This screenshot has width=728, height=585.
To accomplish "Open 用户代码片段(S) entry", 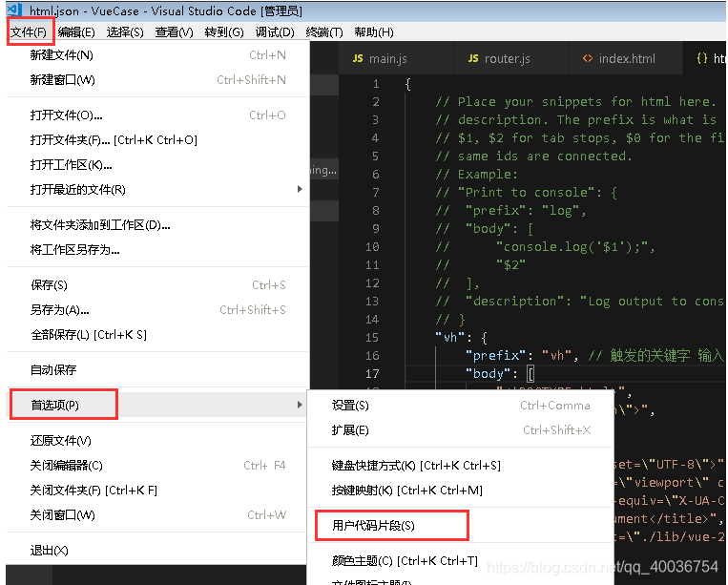I will point(461,526).
